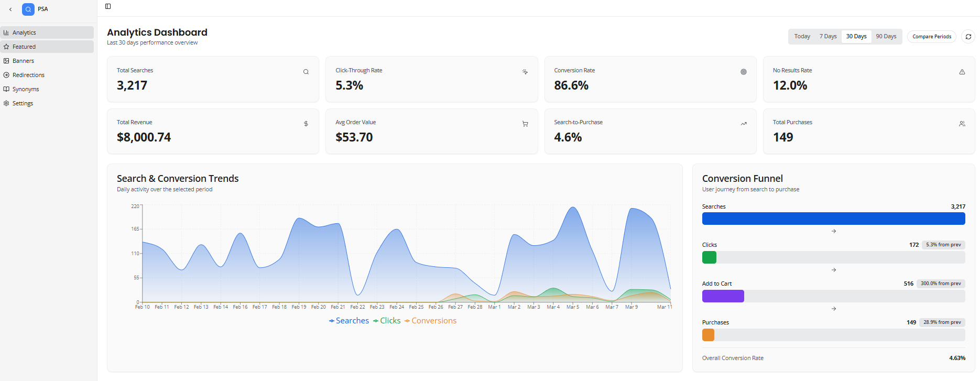The image size is (980, 381).
Task: Click the refresh icon button
Action: [x=968, y=37]
